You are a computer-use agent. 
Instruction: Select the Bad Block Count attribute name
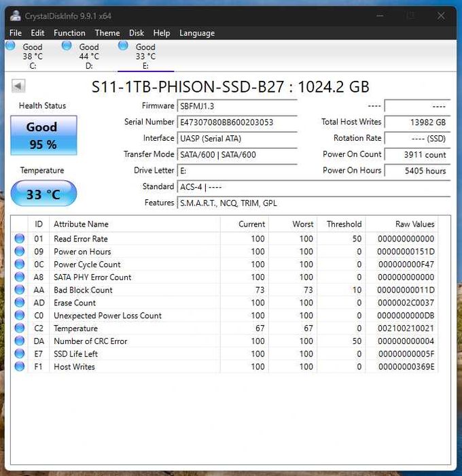(x=83, y=290)
